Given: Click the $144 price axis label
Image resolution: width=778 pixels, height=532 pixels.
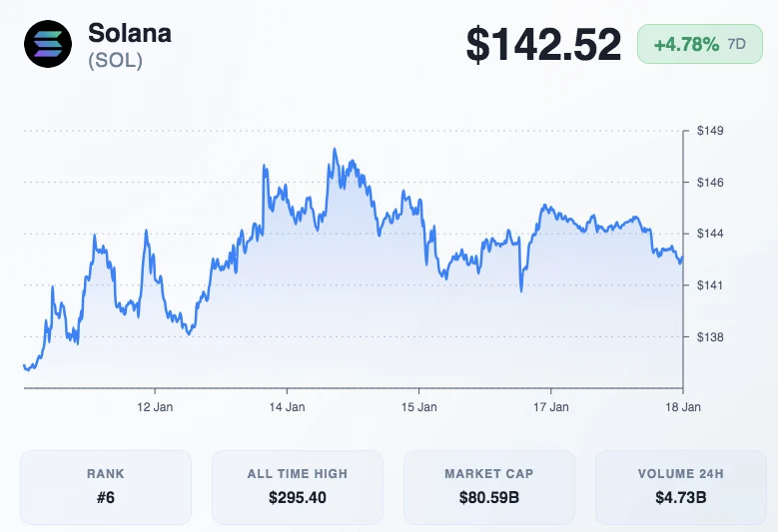Looking at the screenshot, I should 710,234.
